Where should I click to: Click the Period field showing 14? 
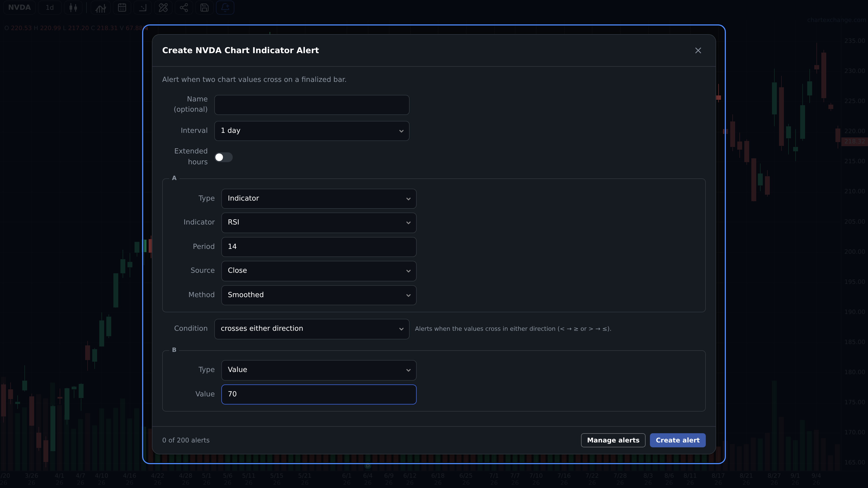pyautogui.click(x=318, y=246)
